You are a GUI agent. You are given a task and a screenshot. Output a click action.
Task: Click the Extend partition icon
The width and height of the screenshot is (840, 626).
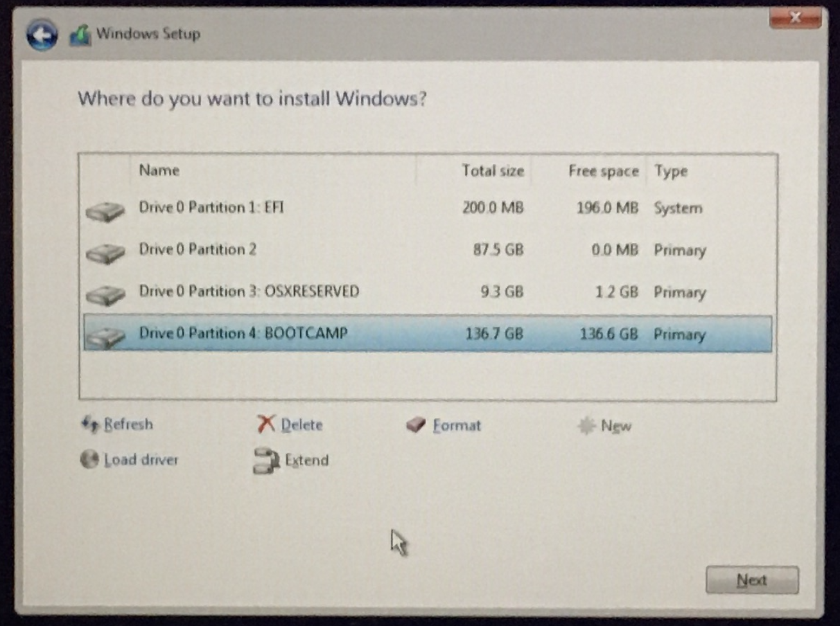(x=267, y=460)
